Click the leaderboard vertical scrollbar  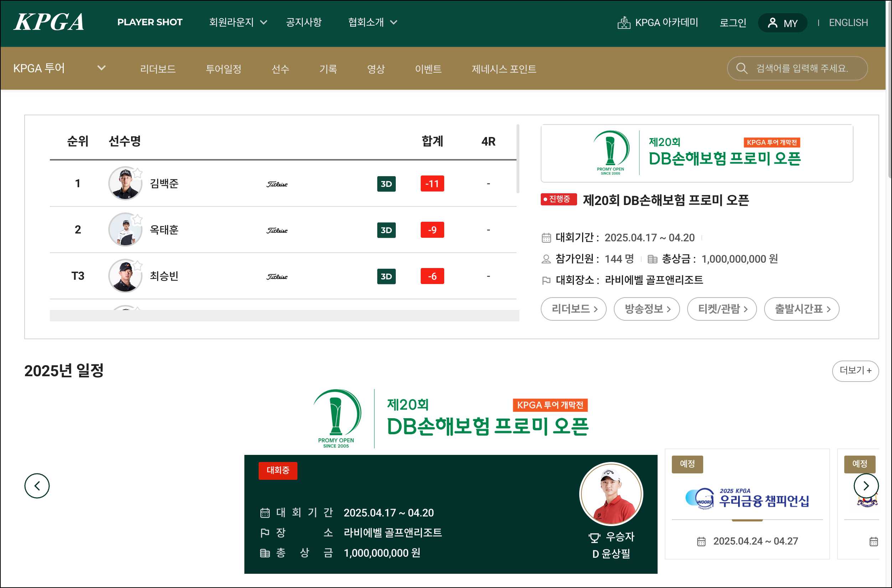(518, 159)
